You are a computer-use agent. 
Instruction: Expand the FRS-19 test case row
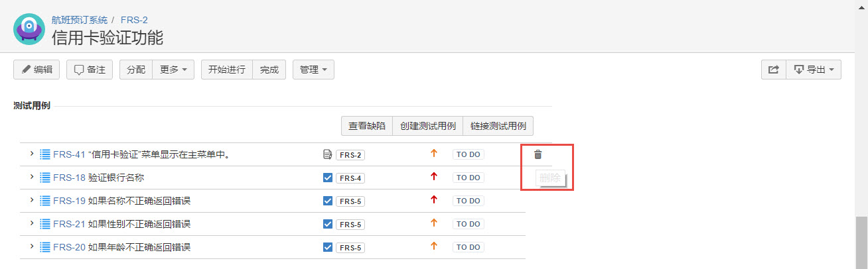click(31, 200)
